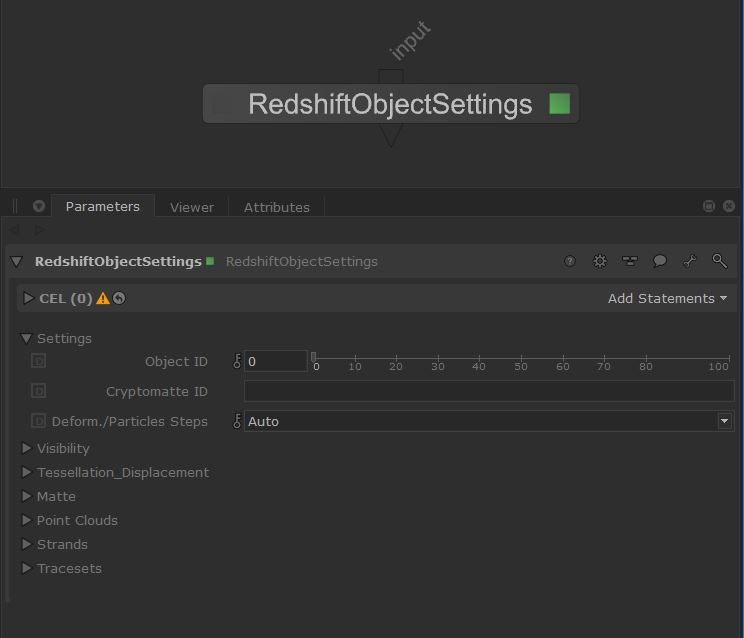Expand the Strands group
The image size is (744, 638).
[27, 544]
